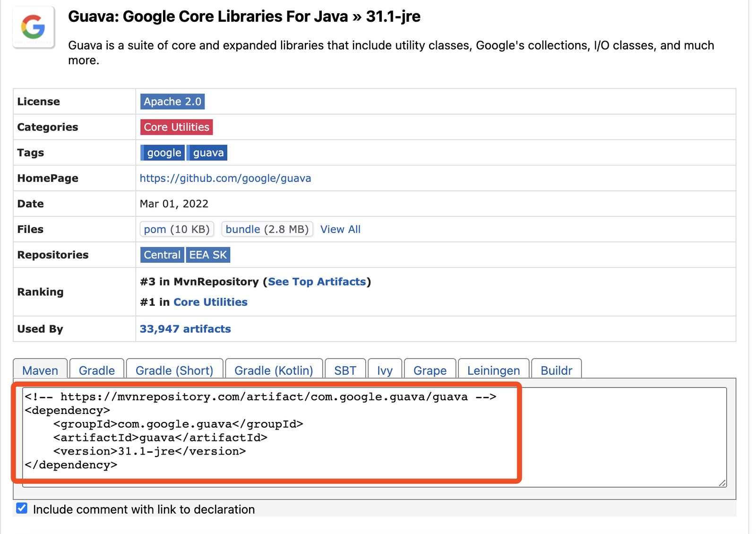Click inside the Maven dependency snippet textarea
Screen dimensions: 756x534
(374, 437)
